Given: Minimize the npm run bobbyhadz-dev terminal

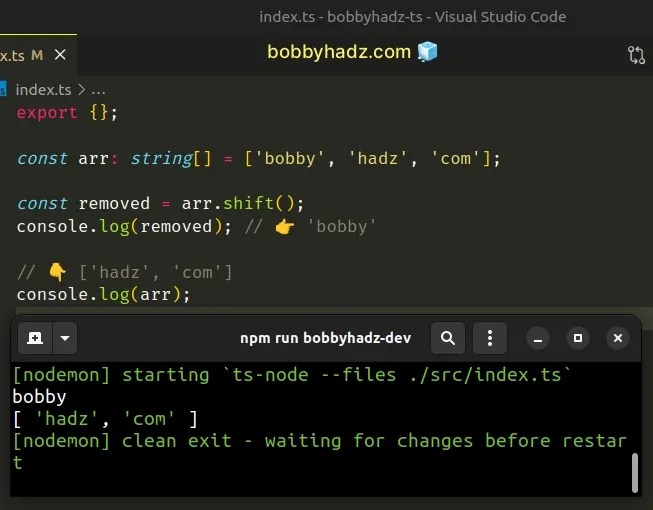Looking at the screenshot, I should pos(538,338).
